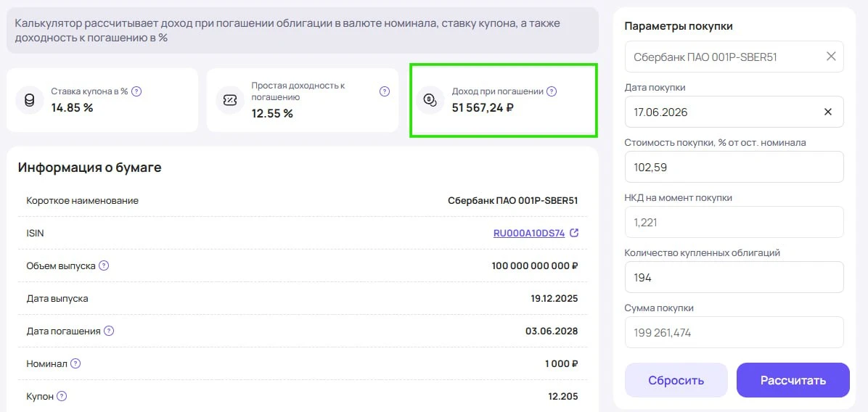868x412 pixels.
Task: Open help tooltip for Простая доходность к погашению
Action: 385,91
